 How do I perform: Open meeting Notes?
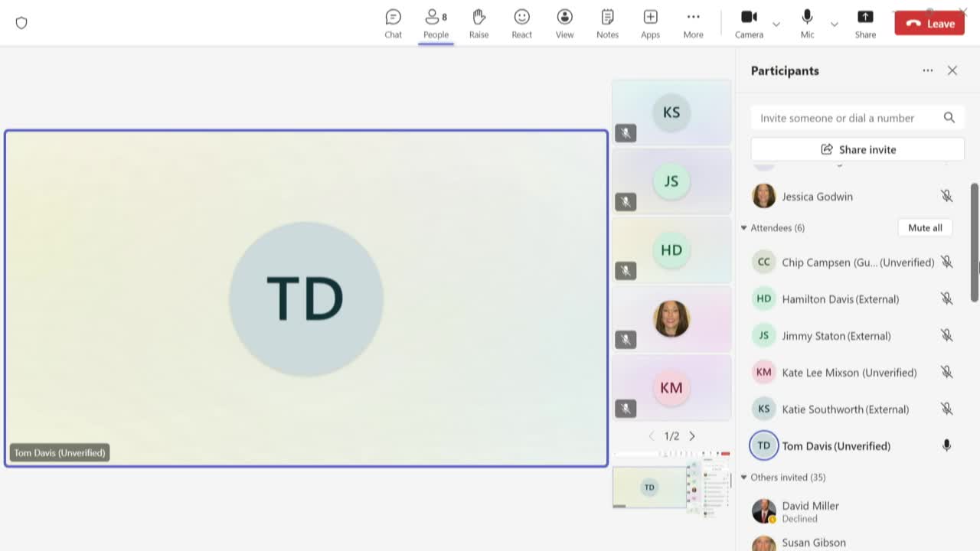pos(607,24)
